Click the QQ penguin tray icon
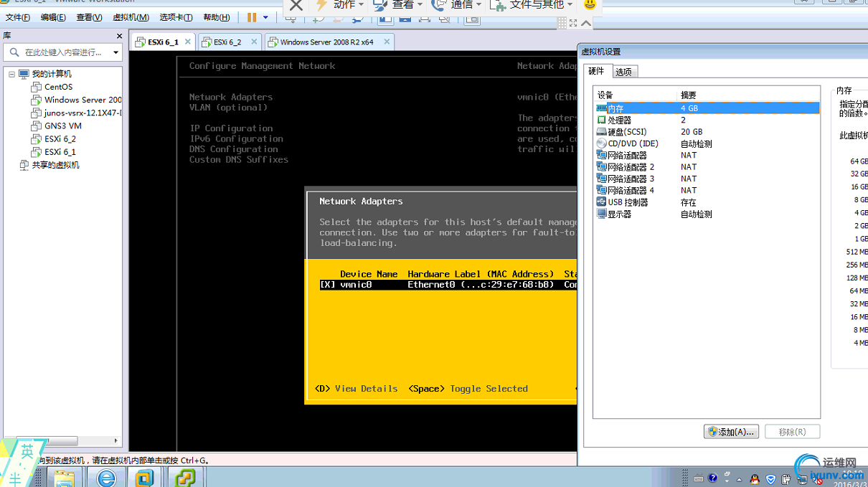 pyautogui.click(x=755, y=479)
